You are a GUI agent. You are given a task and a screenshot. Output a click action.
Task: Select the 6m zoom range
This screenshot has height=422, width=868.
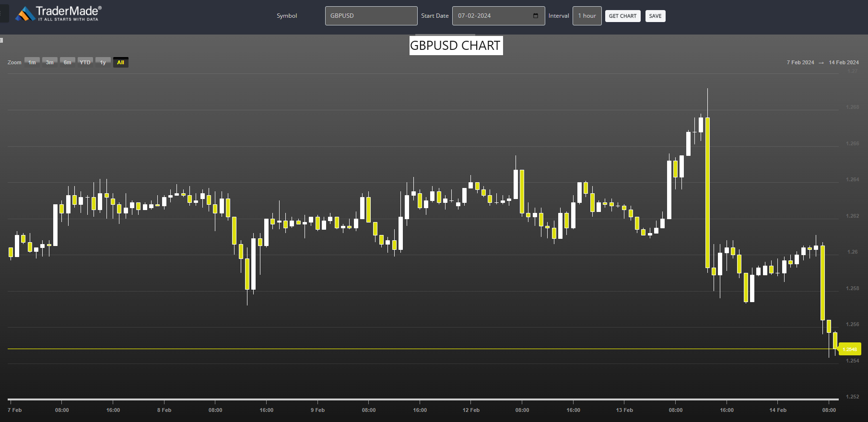pyautogui.click(x=68, y=62)
